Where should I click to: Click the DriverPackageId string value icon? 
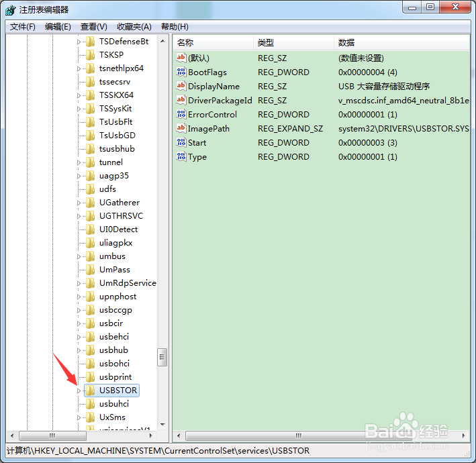tap(181, 100)
